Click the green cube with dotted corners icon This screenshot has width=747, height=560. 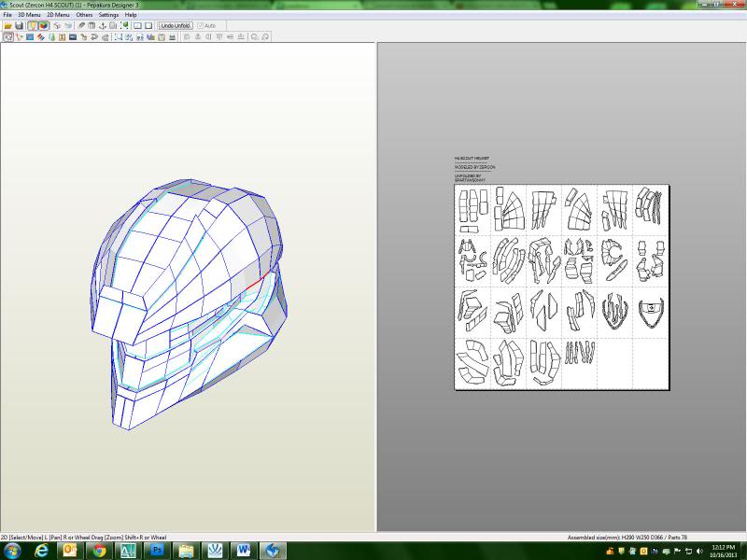(125, 26)
